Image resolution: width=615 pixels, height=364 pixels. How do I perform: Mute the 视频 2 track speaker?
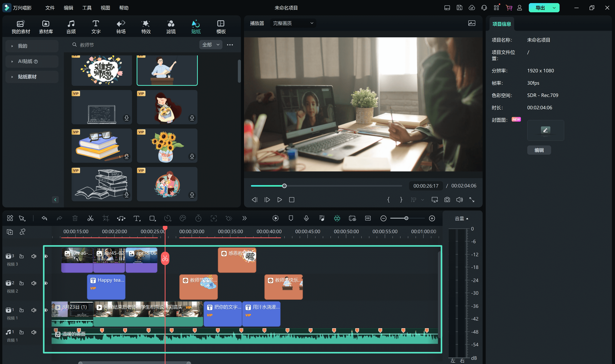[34, 283]
